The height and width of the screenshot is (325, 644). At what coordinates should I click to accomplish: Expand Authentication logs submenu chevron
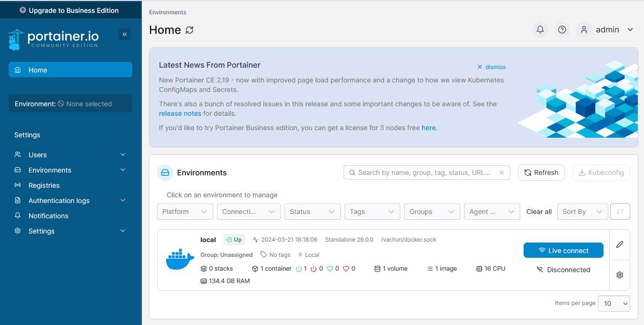[123, 201]
